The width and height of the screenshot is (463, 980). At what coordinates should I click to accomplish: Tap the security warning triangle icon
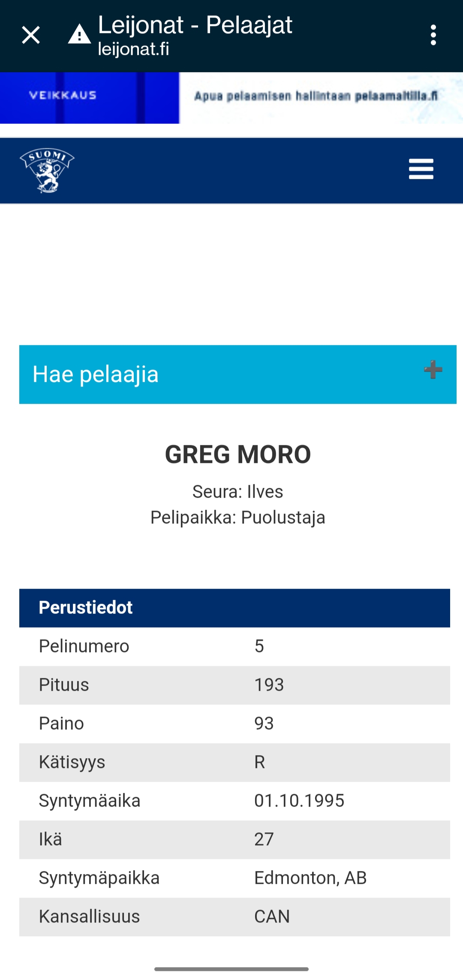pyautogui.click(x=79, y=34)
